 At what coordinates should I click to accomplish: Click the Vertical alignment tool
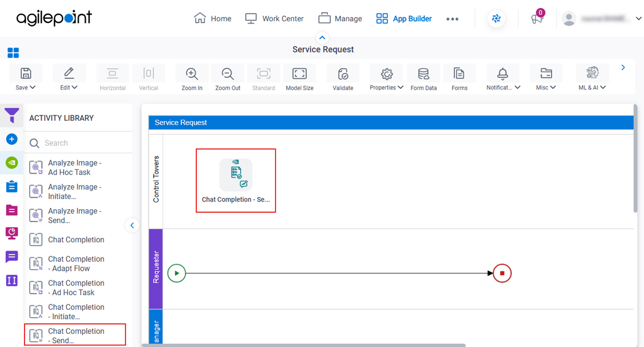pos(148,73)
